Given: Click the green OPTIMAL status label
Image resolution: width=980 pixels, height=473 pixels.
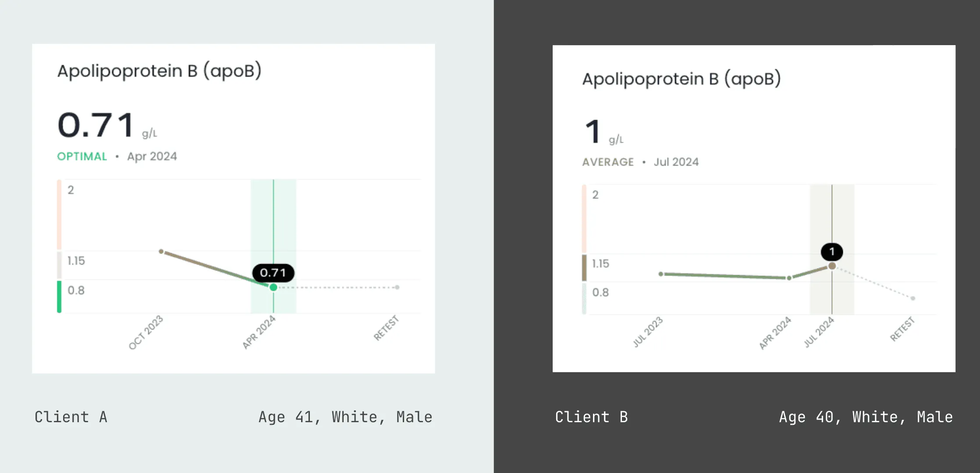Looking at the screenshot, I should click(82, 156).
